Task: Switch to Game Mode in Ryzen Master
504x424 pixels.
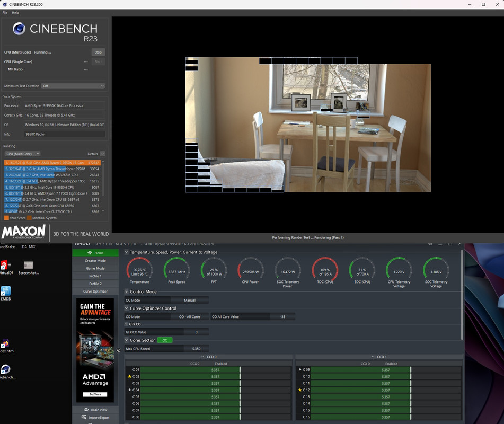Action: point(95,268)
